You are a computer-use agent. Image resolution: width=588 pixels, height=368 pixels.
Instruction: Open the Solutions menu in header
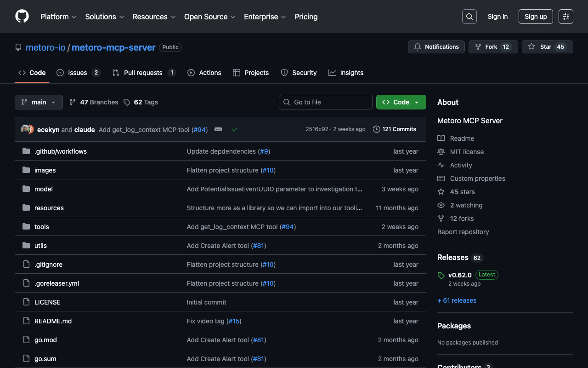104,17
